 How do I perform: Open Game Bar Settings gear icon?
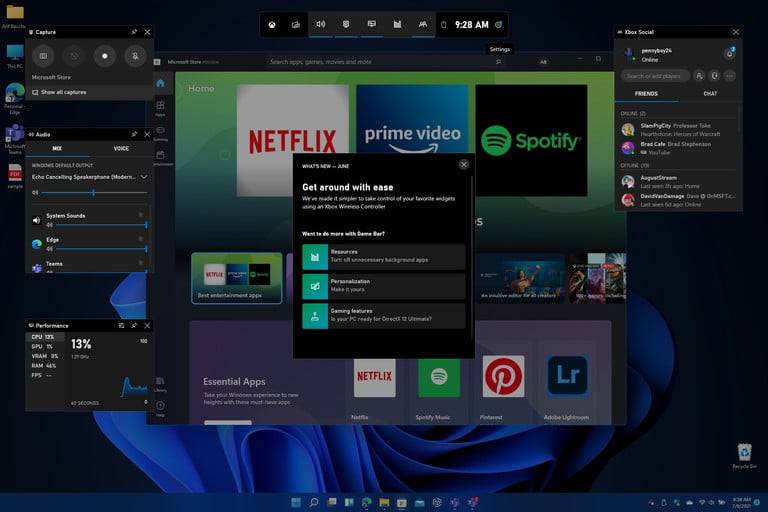pos(499,24)
